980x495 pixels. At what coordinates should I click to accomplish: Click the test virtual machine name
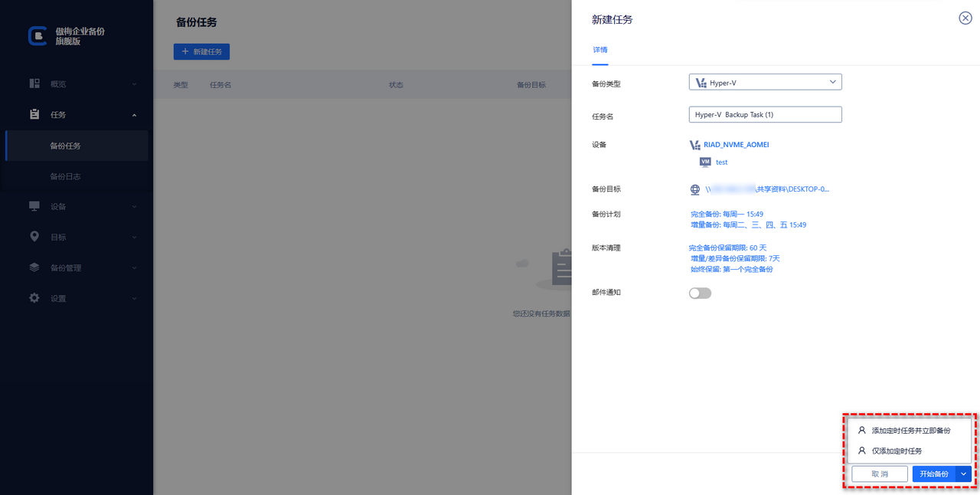coord(721,162)
